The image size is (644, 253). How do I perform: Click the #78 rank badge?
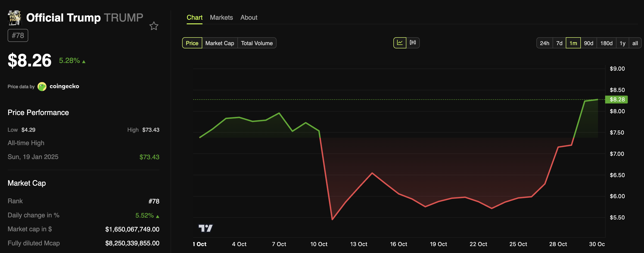pyautogui.click(x=18, y=35)
